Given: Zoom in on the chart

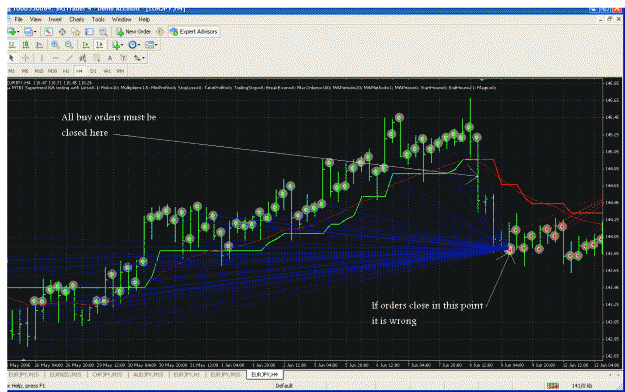Looking at the screenshot, I should click(x=55, y=45).
